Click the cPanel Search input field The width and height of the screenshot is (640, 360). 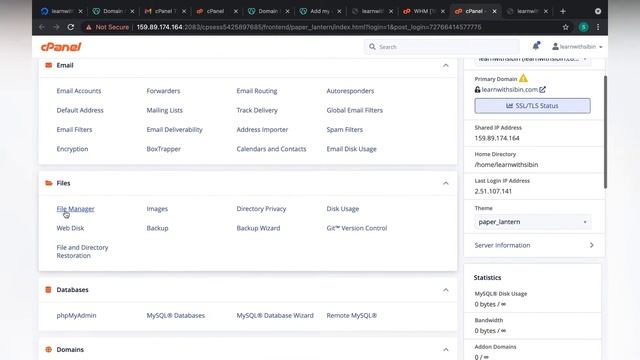pos(442,47)
